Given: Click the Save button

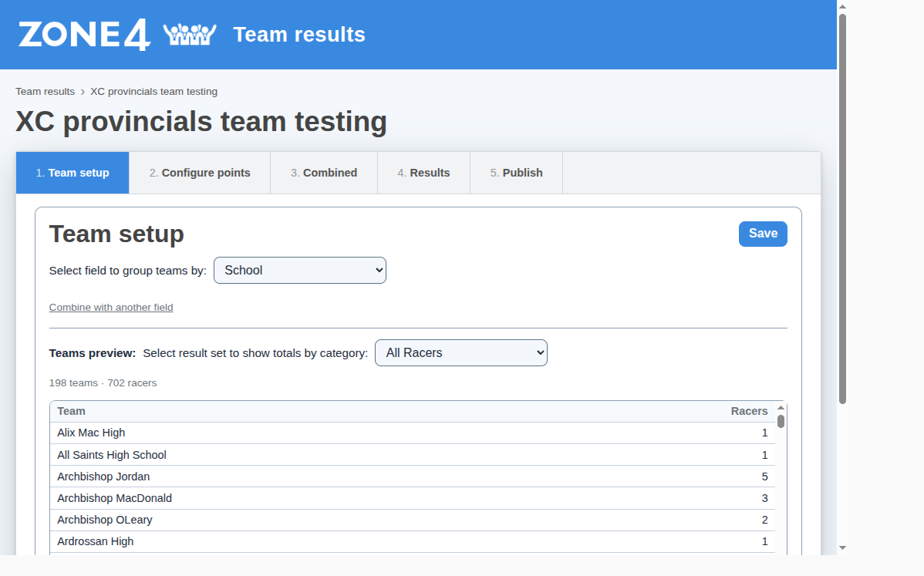Looking at the screenshot, I should pyautogui.click(x=763, y=234).
